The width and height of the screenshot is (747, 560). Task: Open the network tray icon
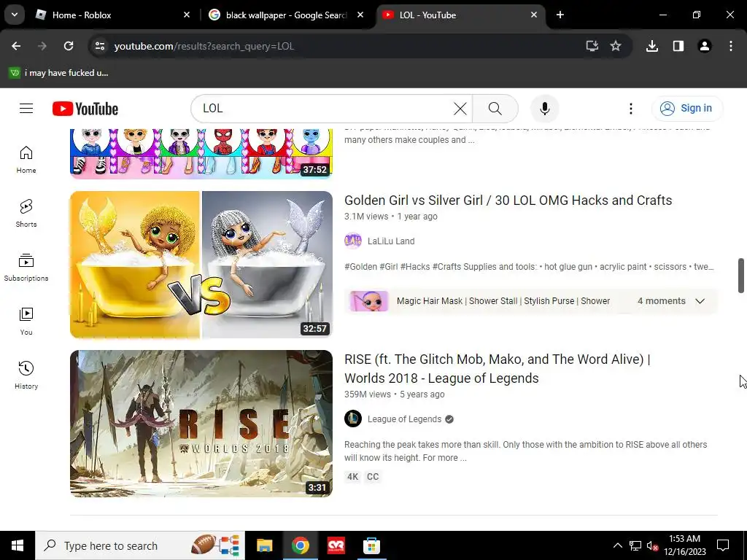635,545
